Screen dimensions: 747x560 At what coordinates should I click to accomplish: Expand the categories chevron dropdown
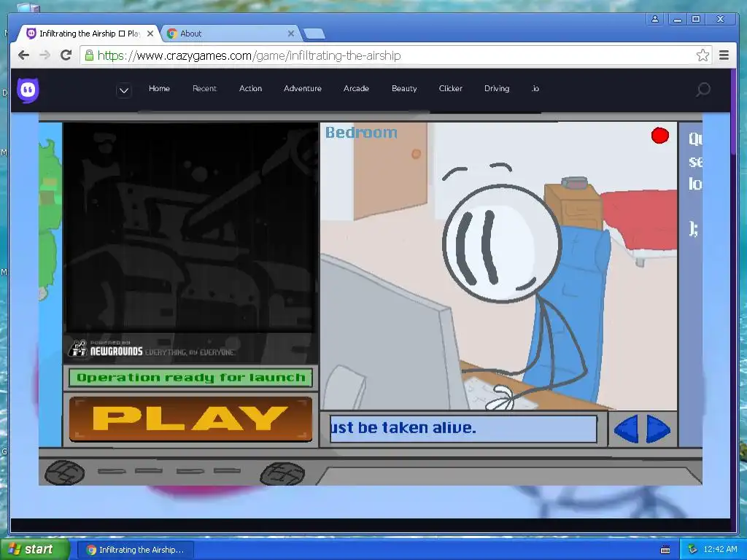click(x=124, y=90)
